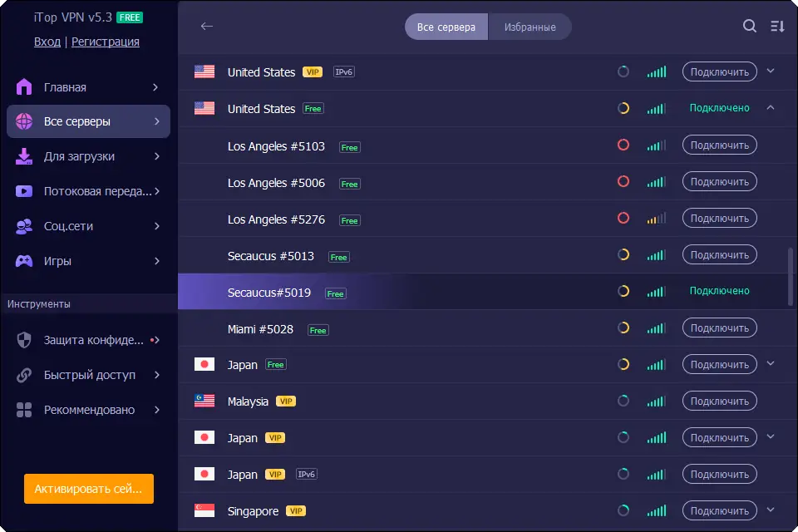Click the Игры gamepad icon
This screenshot has height=532, width=798.
pyautogui.click(x=24, y=261)
